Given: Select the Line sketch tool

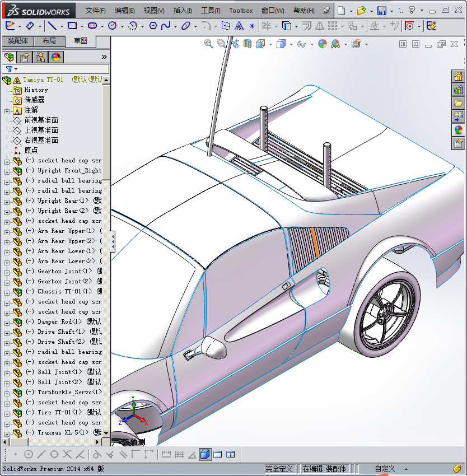Looking at the screenshot, I should 52,26.
